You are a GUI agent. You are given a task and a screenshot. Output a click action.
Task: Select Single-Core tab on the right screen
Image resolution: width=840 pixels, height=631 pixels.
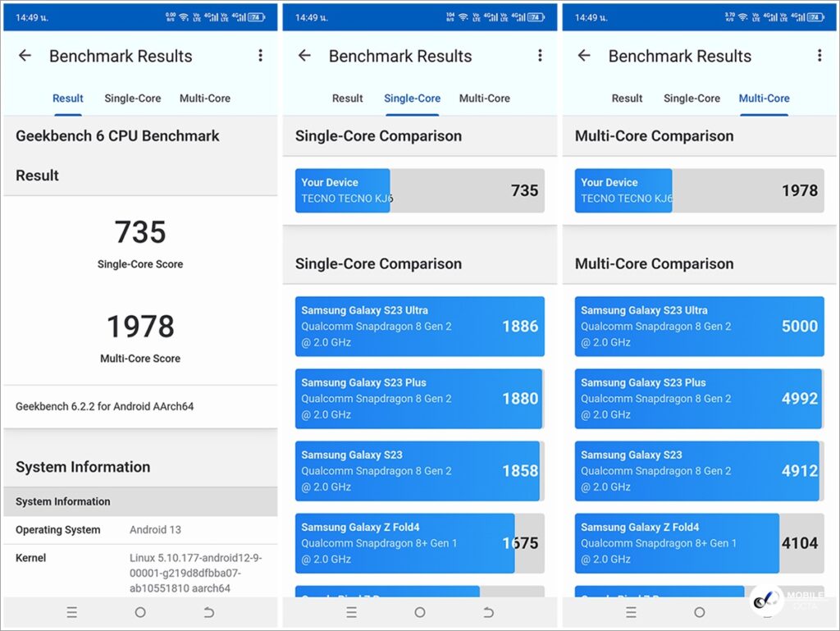(x=692, y=98)
